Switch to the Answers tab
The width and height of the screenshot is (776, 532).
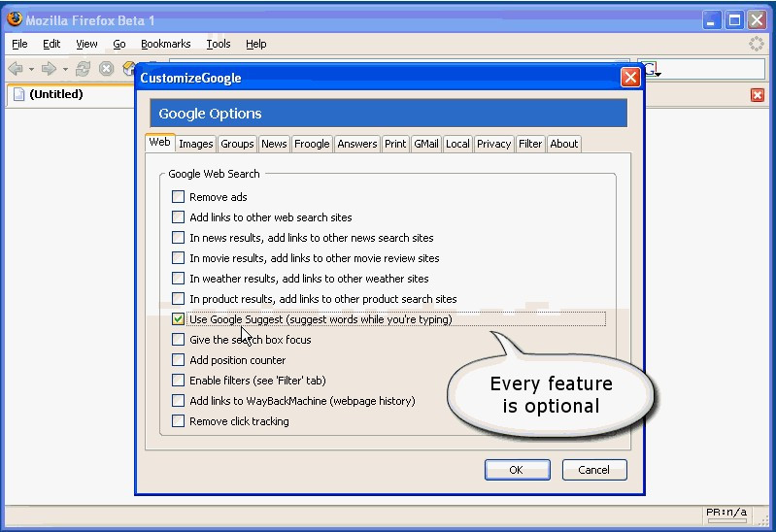coord(356,144)
